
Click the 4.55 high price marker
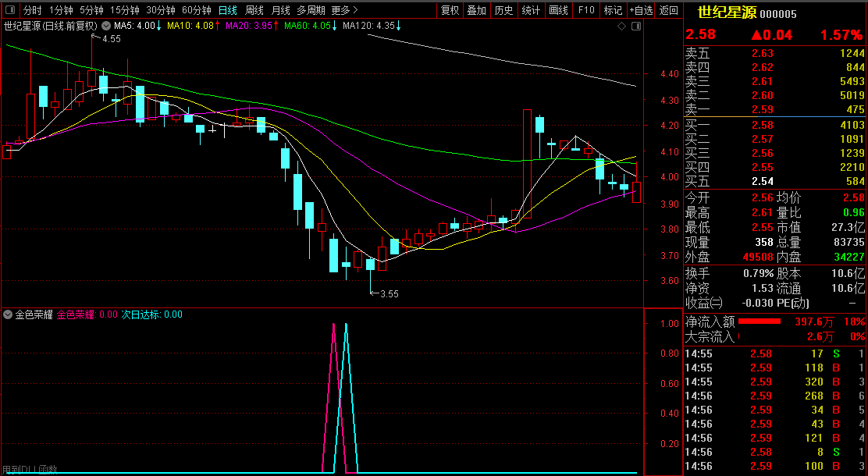112,39
